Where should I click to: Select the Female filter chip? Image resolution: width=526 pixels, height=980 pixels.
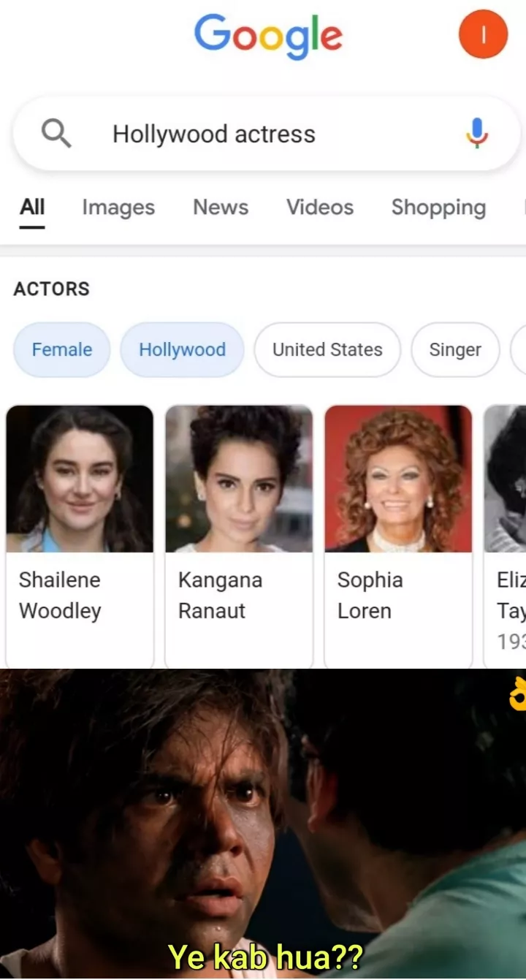(61, 349)
